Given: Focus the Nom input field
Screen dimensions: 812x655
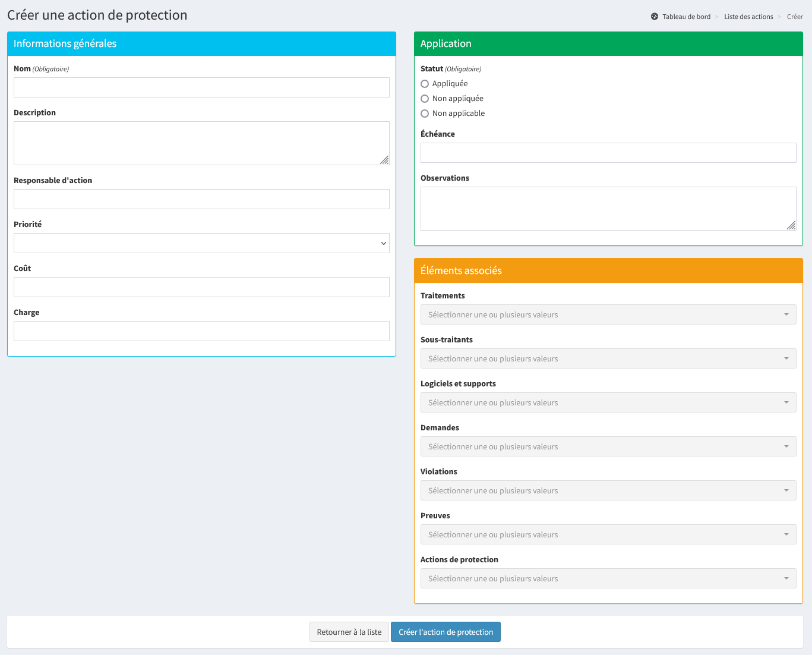Looking at the screenshot, I should (201, 87).
